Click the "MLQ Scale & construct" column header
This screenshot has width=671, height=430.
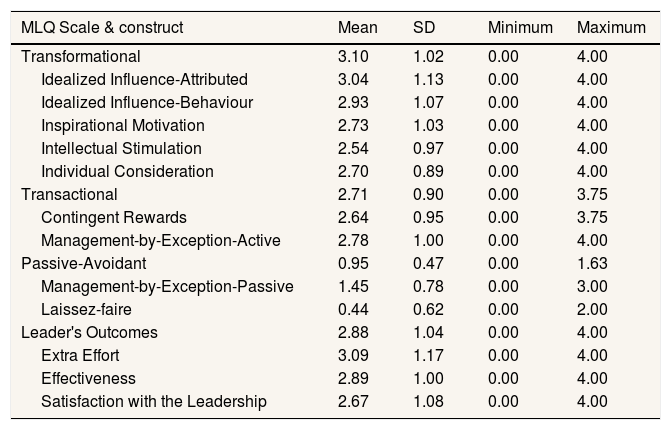tap(102, 27)
